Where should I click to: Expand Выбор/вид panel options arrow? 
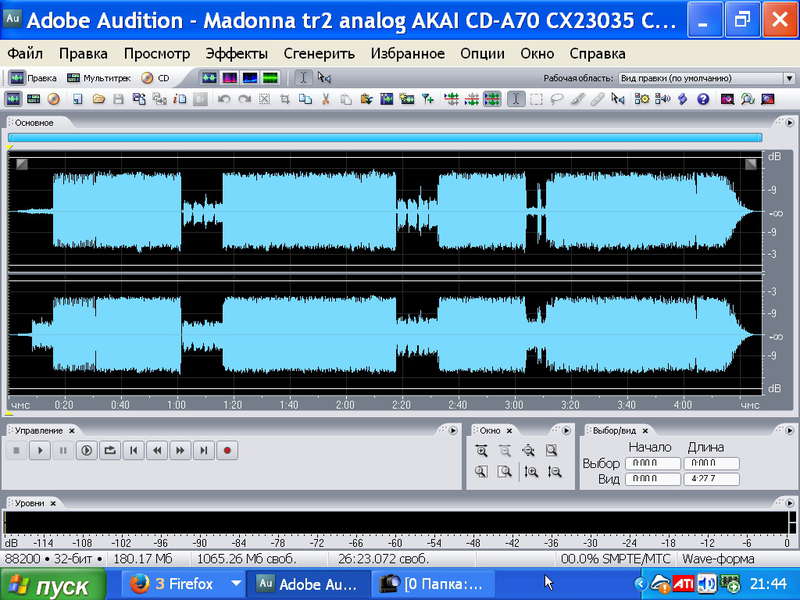click(x=789, y=431)
